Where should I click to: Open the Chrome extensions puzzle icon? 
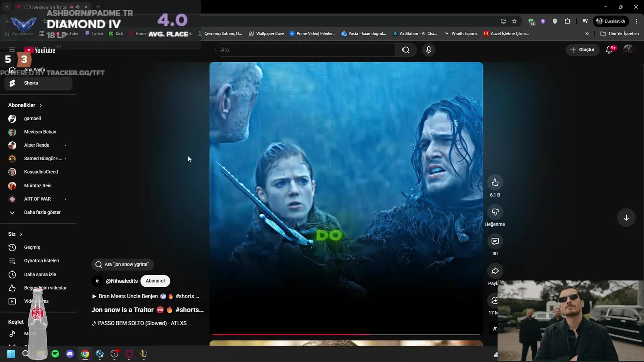pyautogui.click(x=568, y=21)
